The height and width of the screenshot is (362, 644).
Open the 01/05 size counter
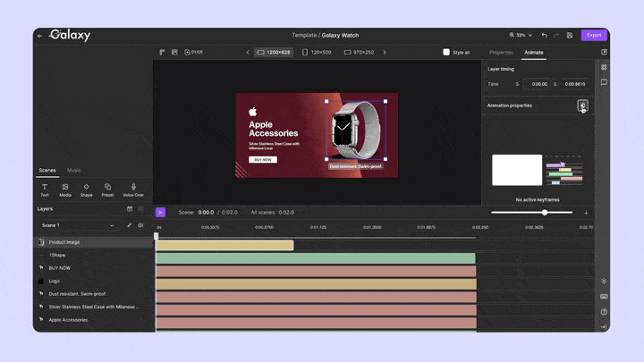click(x=194, y=52)
